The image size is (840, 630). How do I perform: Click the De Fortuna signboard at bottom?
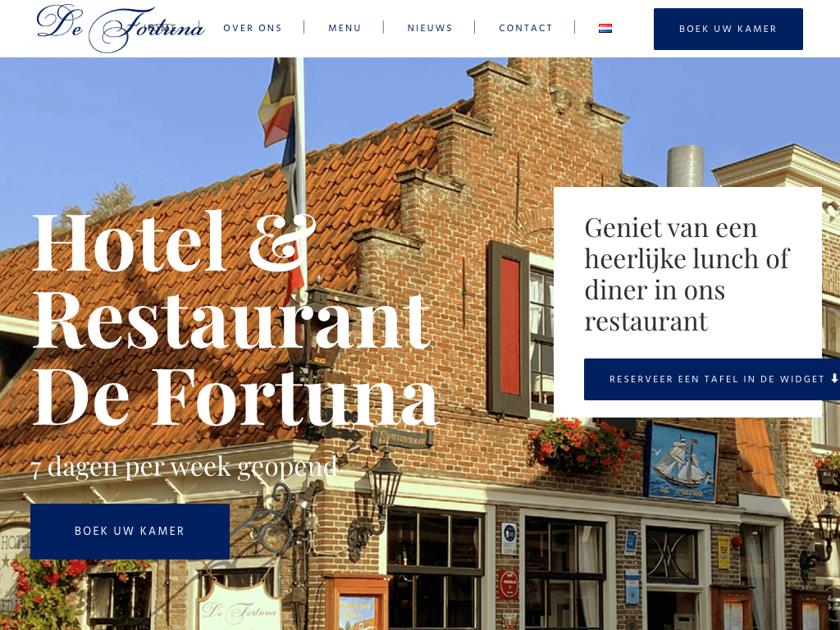[x=240, y=608]
